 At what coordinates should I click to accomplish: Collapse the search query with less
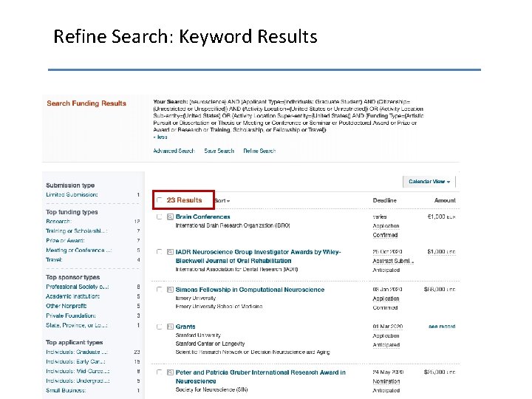(x=160, y=137)
